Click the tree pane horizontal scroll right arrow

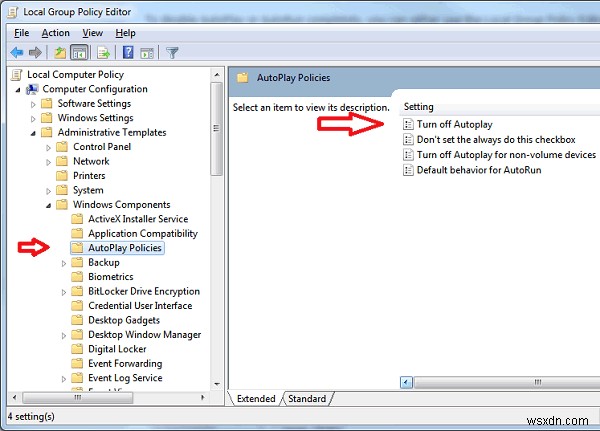coord(202,398)
